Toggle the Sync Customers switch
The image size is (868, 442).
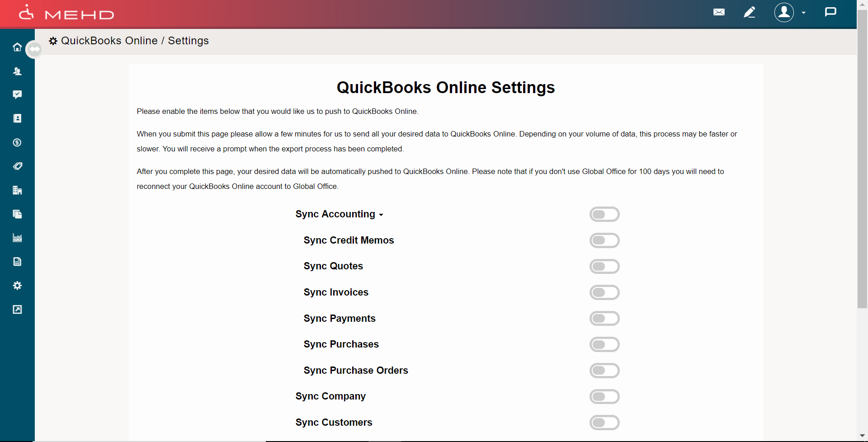[604, 423]
